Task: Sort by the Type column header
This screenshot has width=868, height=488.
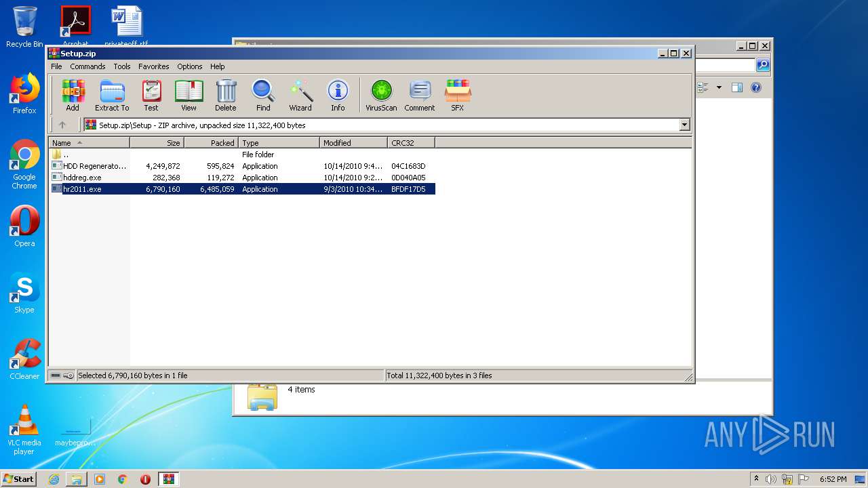Action: pos(279,143)
